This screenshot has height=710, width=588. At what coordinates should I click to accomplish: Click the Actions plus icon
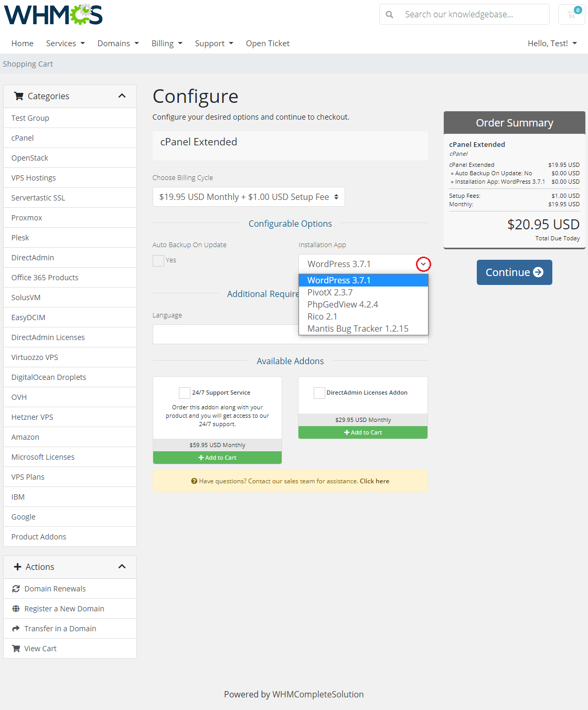(17, 567)
